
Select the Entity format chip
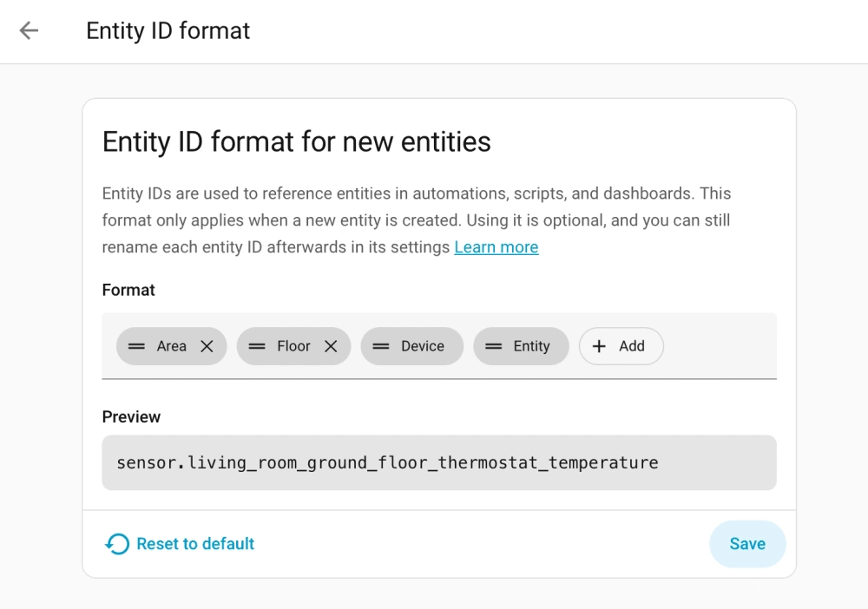(521, 346)
